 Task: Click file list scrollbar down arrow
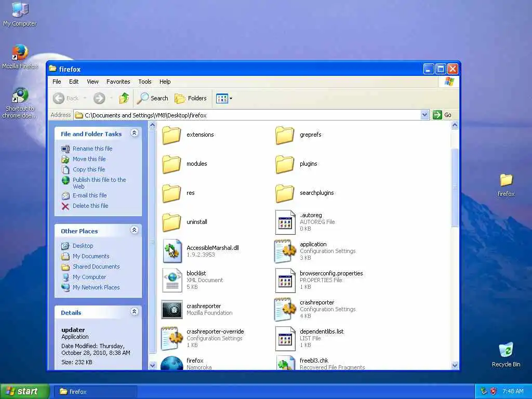click(x=455, y=365)
